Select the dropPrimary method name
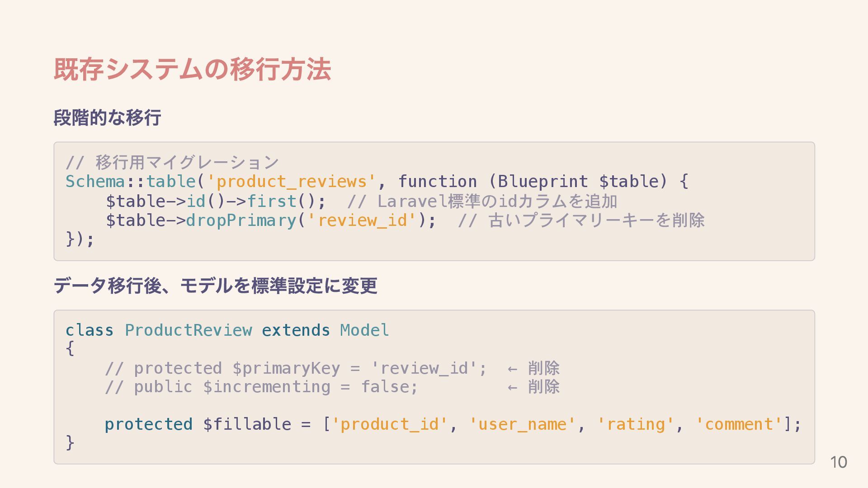This screenshot has height=488, width=868. pyautogui.click(x=241, y=221)
